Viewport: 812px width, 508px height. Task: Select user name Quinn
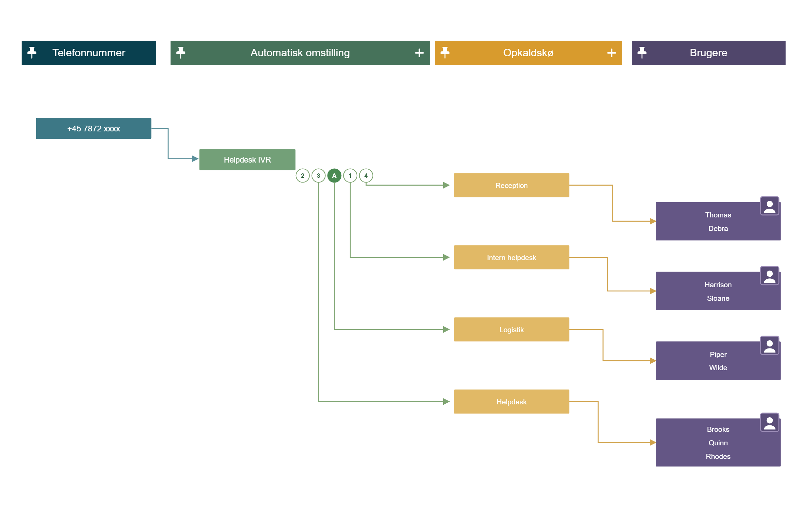click(718, 443)
